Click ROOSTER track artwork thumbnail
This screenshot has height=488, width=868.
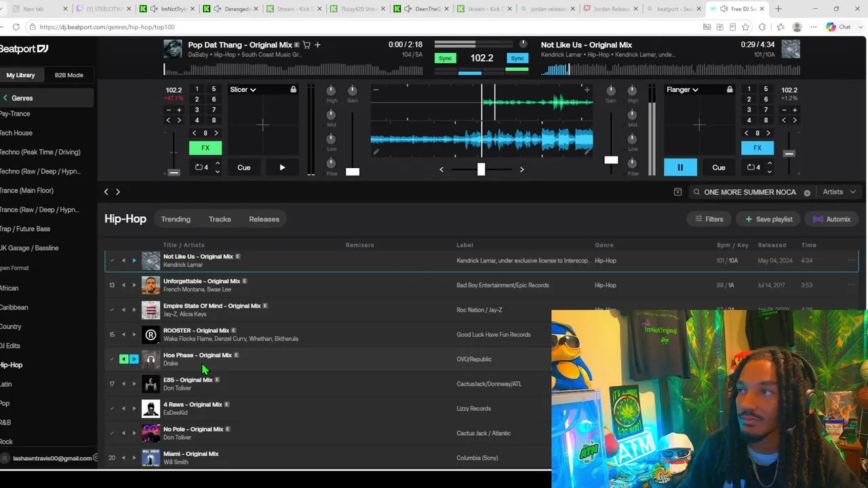coord(151,335)
